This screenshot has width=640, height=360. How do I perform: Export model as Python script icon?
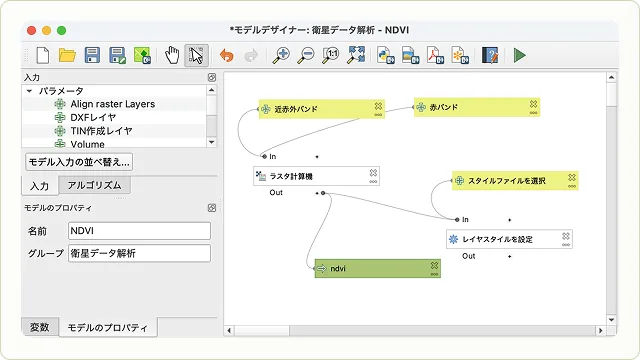386,55
